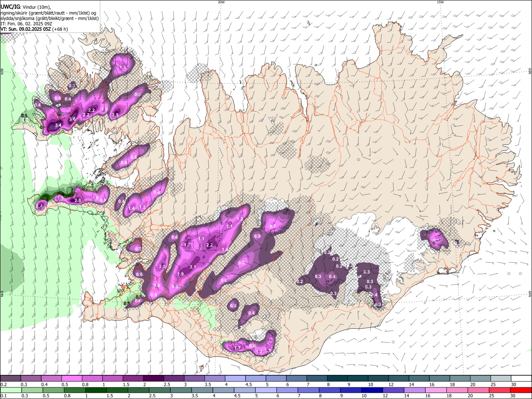The image size is (532, 399).
Task: Click the '2.0' snowfall value on the map
Action: [x=162, y=266]
